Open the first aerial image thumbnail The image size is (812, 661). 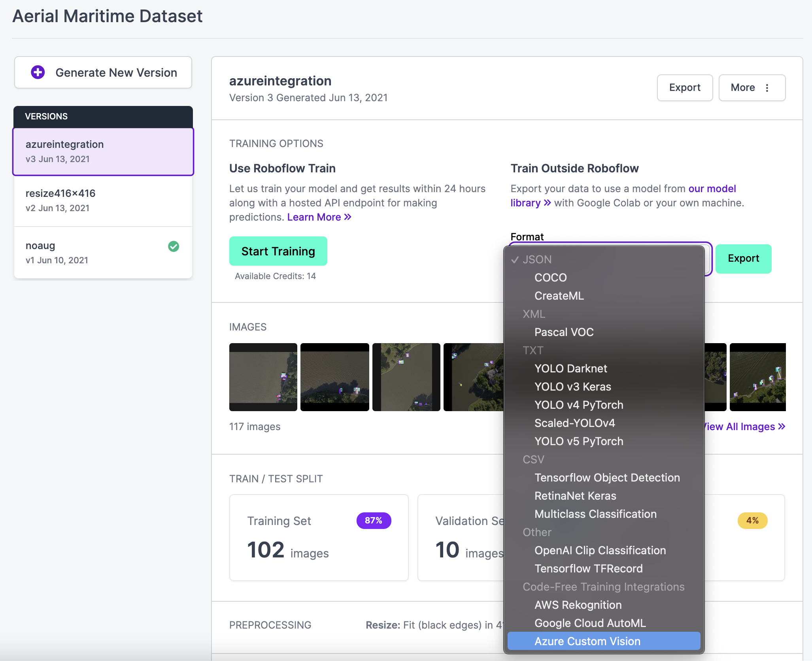pyautogui.click(x=263, y=377)
